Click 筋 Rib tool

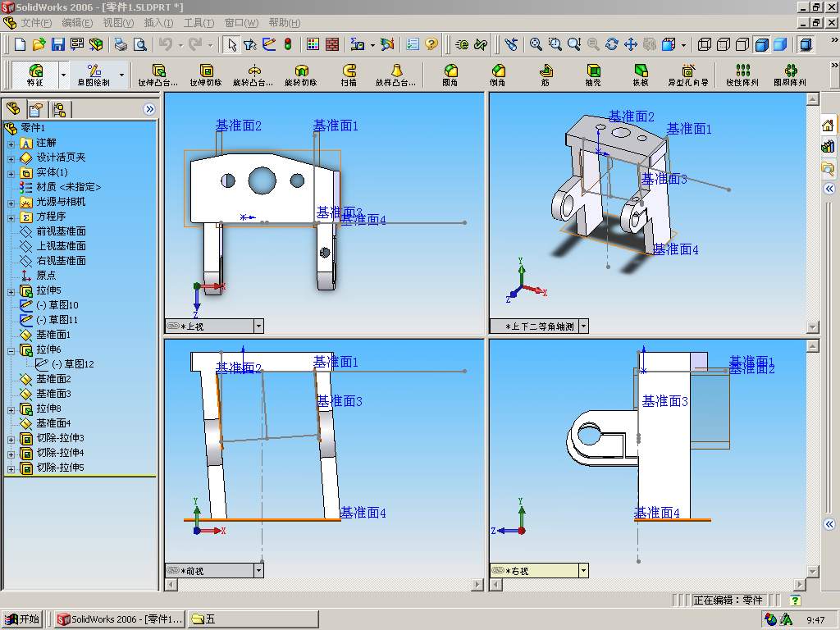tap(546, 75)
